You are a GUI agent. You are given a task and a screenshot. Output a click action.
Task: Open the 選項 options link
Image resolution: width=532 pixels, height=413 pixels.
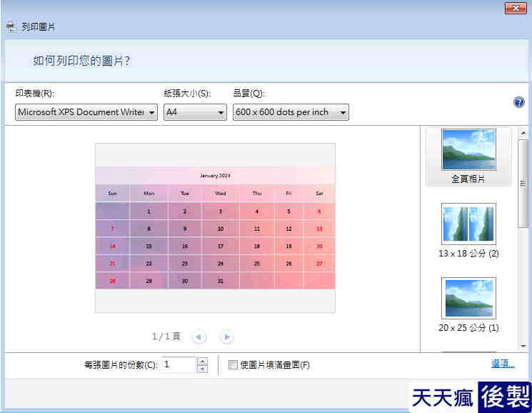(503, 364)
